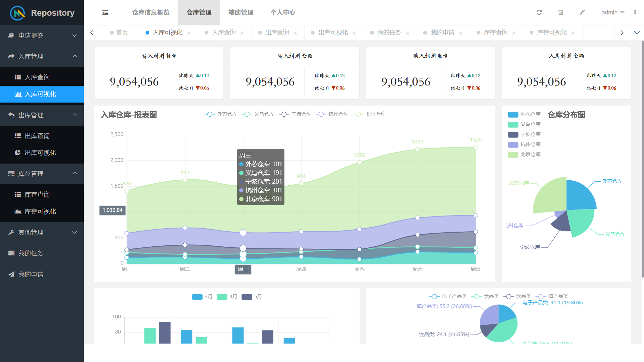644x362 pixels.
Task: Click the fullscreen shrink arrows icon
Action: [582, 12]
